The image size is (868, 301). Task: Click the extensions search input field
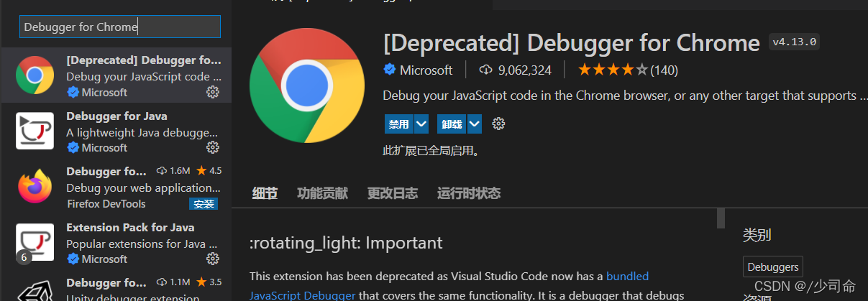pos(119,27)
